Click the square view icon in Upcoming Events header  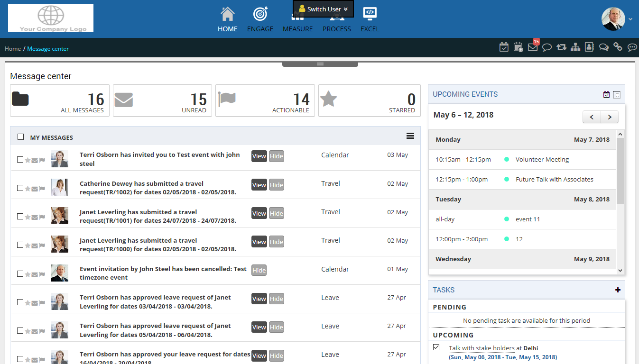617,95
